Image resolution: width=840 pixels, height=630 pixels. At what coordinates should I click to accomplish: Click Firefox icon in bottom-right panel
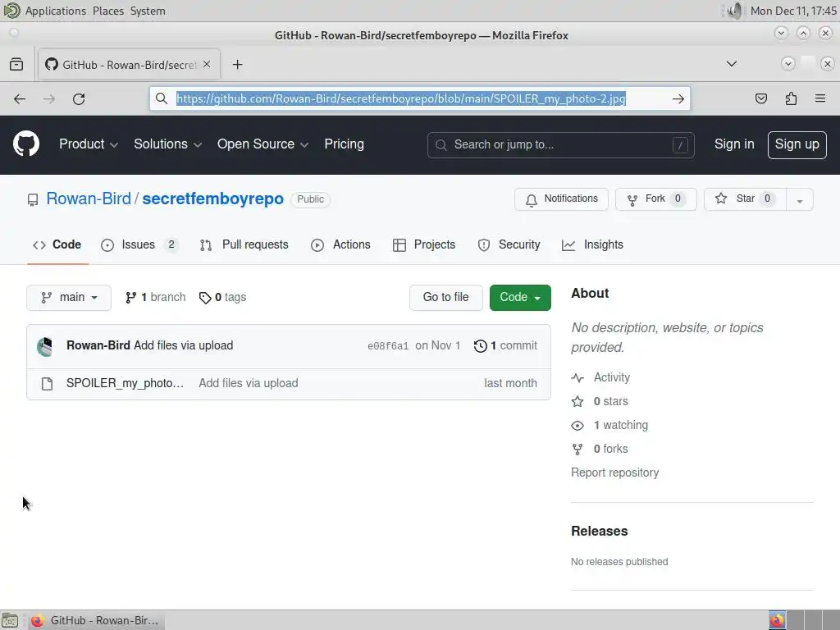(x=777, y=620)
